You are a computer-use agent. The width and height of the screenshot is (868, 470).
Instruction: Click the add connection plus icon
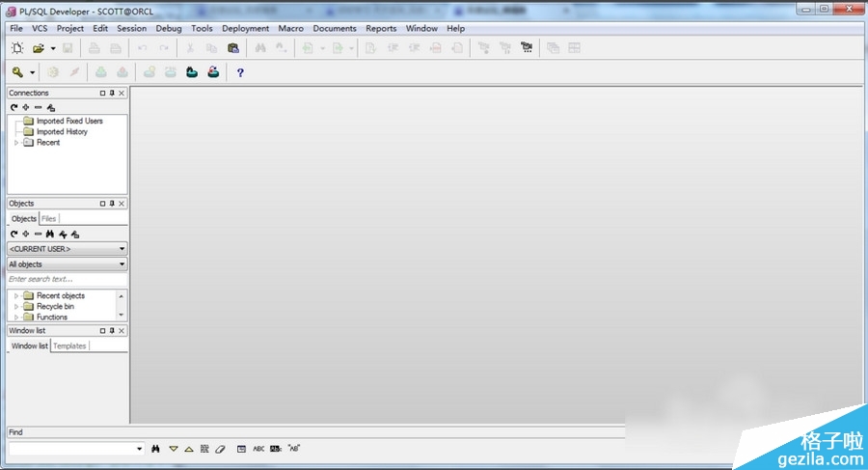25,107
